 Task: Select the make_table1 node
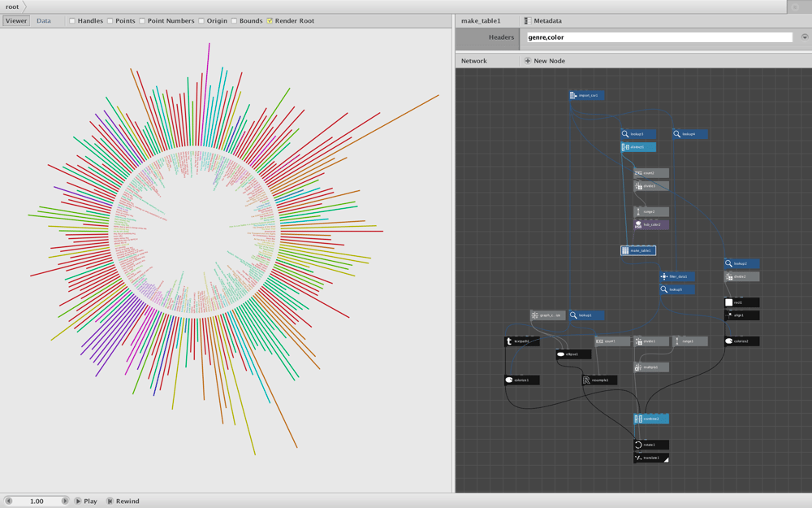(x=638, y=250)
